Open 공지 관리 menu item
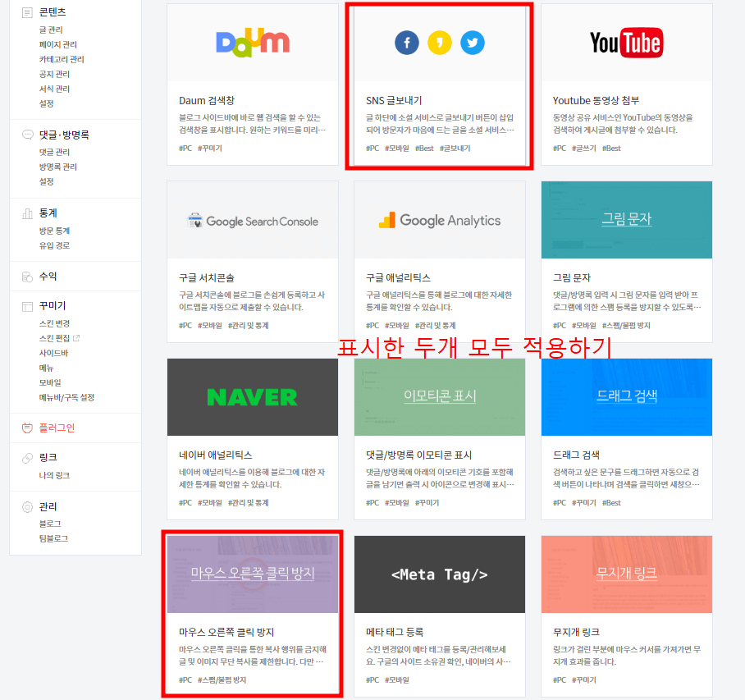This screenshot has width=745, height=700. [x=54, y=74]
